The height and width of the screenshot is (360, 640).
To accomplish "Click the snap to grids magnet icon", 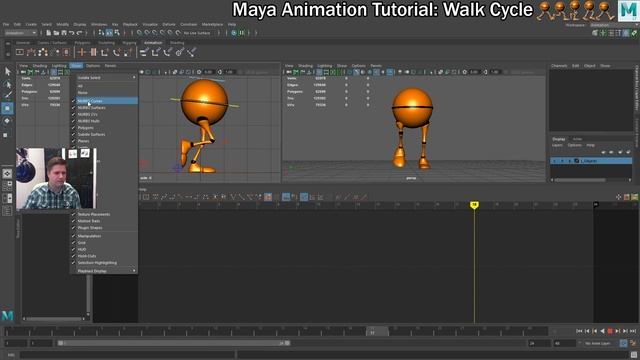I will pyautogui.click(x=140, y=33).
